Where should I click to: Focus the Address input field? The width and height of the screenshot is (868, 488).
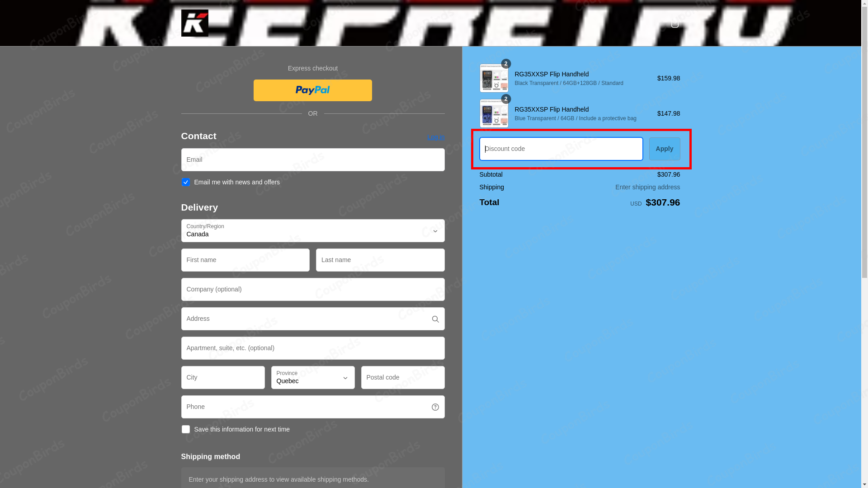(x=313, y=319)
